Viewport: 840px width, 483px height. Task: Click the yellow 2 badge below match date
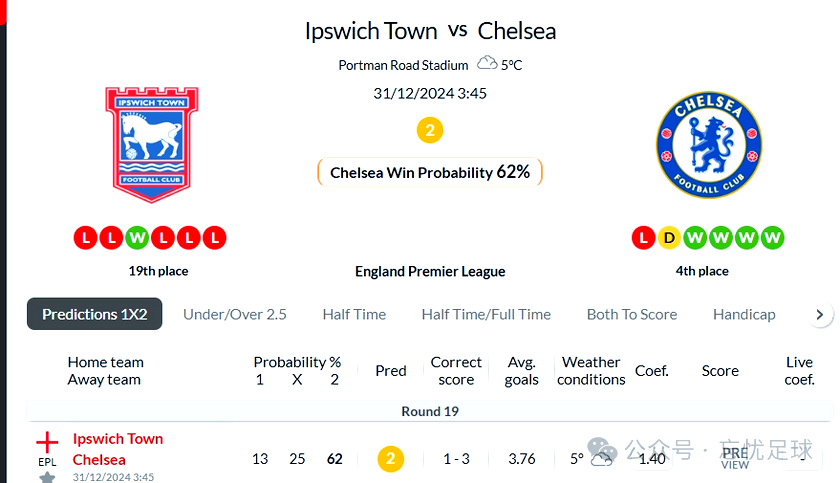click(x=430, y=130)
